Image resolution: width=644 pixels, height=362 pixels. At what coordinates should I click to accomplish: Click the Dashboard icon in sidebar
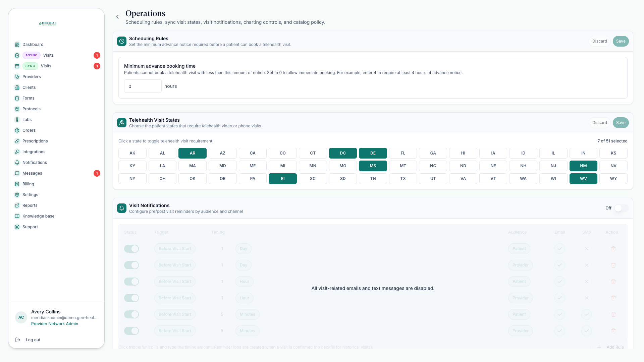17,45
